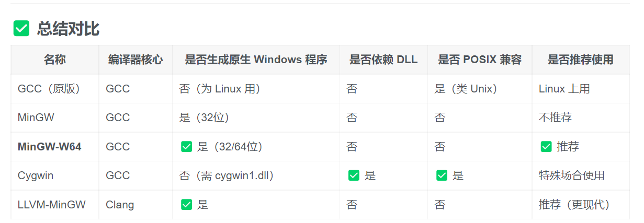Select the bold MinGW-W64 name cell
The image size is (644, 223).
pyautogui.click(x=50, y=147)
